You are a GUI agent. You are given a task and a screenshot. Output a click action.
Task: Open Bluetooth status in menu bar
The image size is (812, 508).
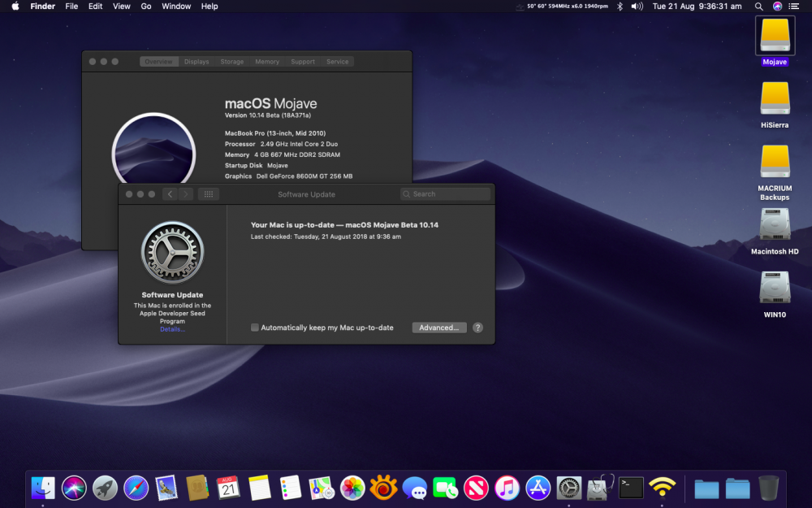coord(620,7)
